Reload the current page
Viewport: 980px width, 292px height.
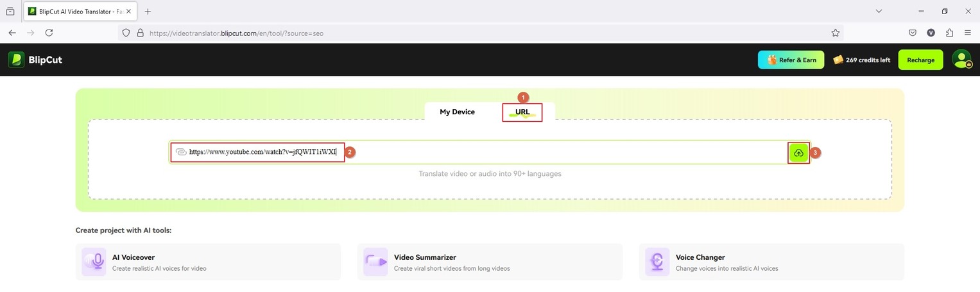(49, 33)
